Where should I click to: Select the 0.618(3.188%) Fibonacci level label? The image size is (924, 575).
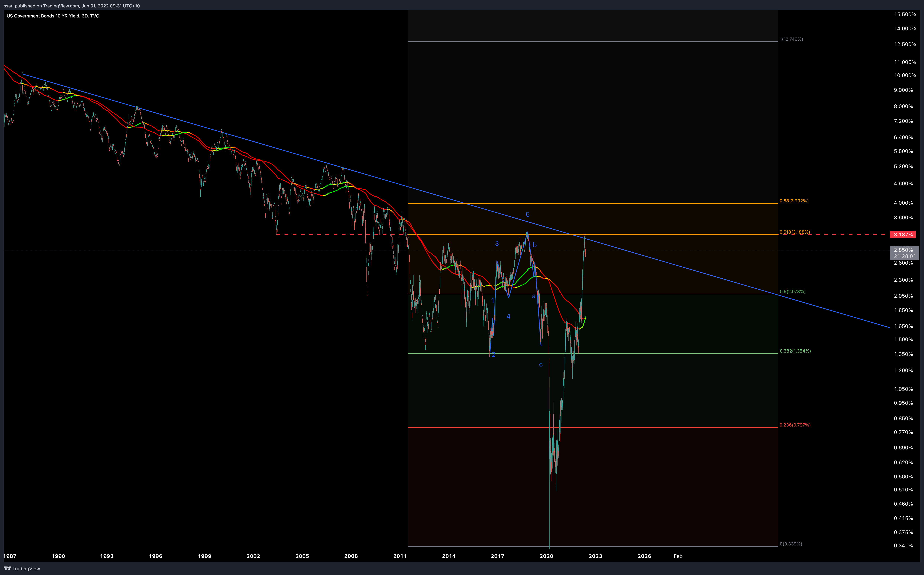point(795,232)
